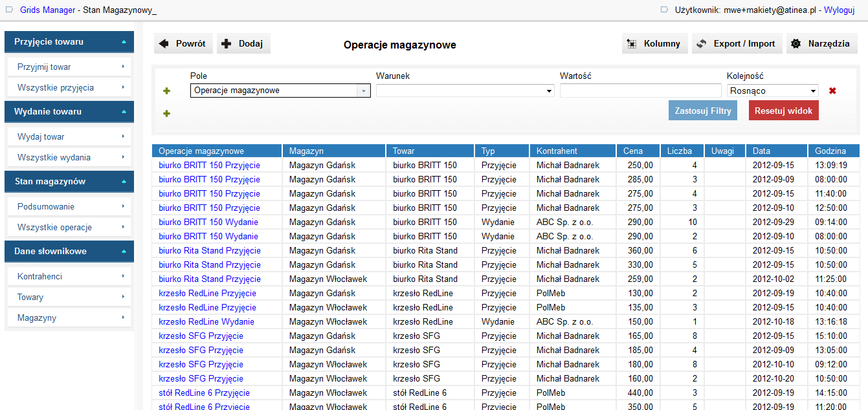868x410 pixels.
Task: Add a filter condition with the lower green plus
Action: click(166, 113)
